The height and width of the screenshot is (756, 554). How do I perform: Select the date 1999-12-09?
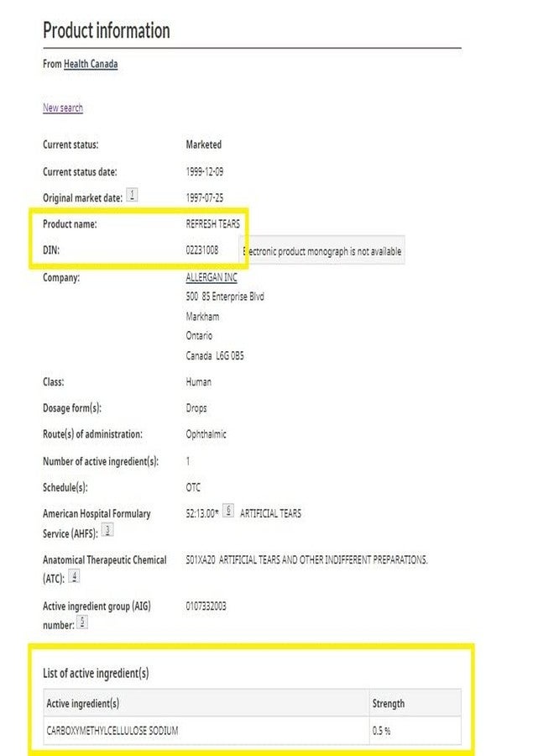(x=205, y=171)
